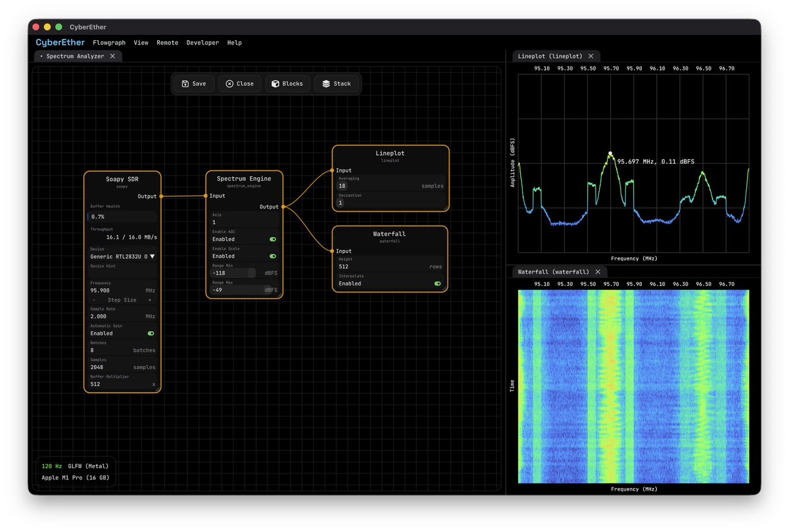Close the Waterfall (waterfall) panel tab
789x532 pixels.
(598, 272)
